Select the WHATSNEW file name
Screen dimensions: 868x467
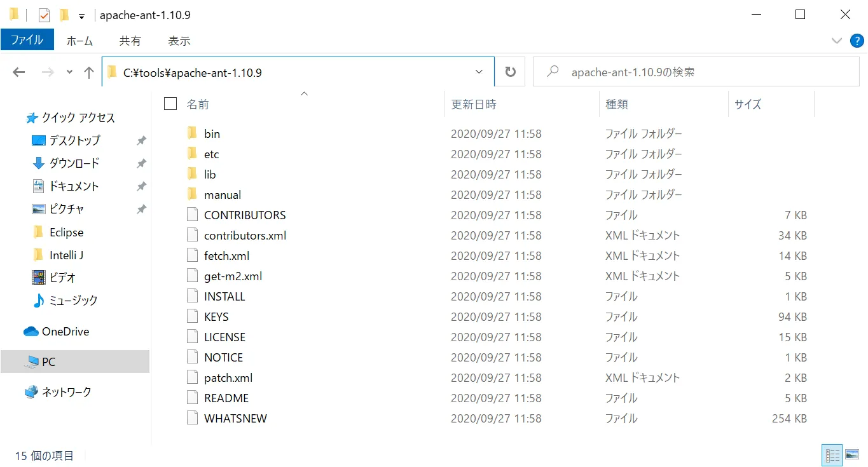(235, 418)
